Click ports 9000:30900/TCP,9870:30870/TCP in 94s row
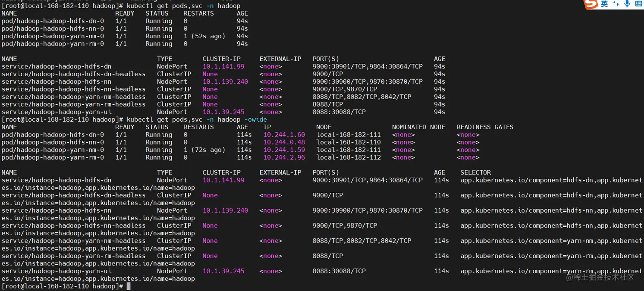 368,82
